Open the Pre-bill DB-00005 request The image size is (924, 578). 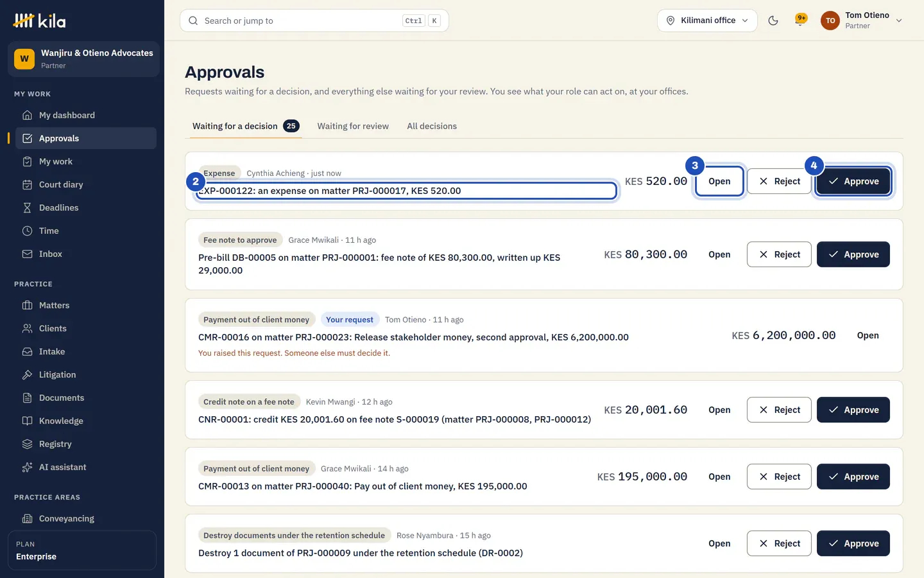pyautogui.click(x=719, y=254)
